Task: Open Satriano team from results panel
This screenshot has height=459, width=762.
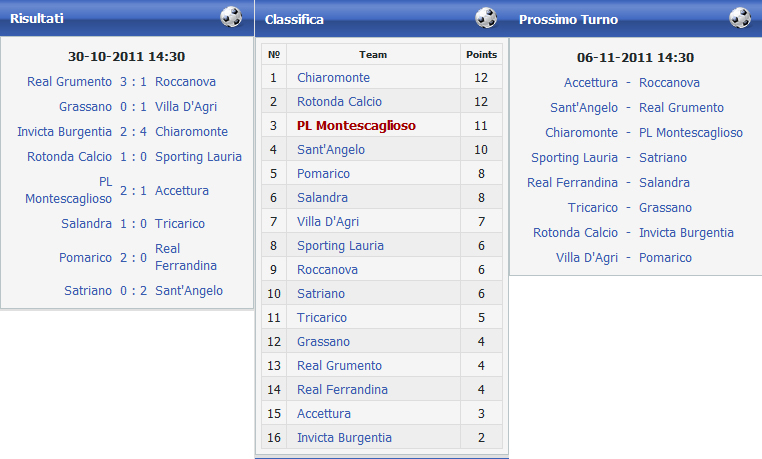Action: pos(85,291)
